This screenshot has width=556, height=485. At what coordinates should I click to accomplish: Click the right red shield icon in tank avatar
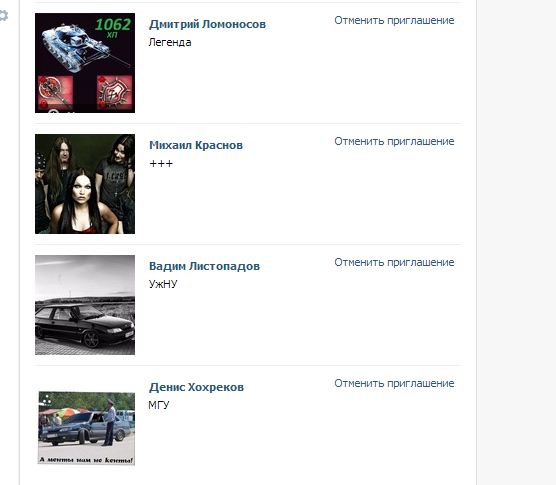click(x=114, y=91)
